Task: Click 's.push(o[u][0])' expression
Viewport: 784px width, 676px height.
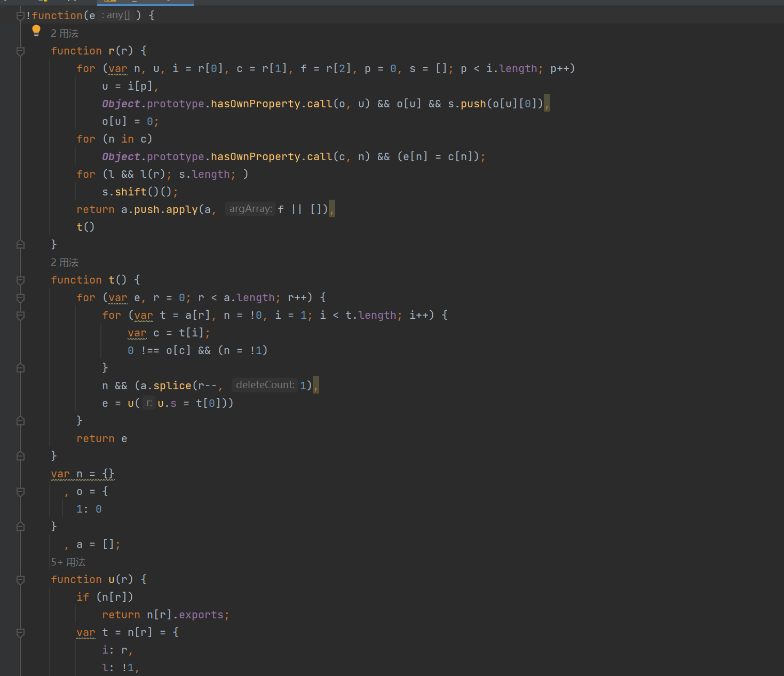Action: coord(495,104)
